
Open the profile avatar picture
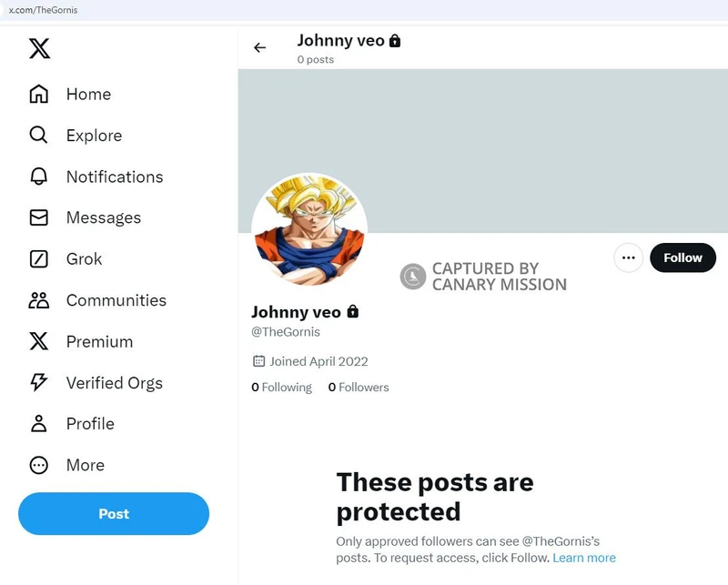(x=309, y=231)
